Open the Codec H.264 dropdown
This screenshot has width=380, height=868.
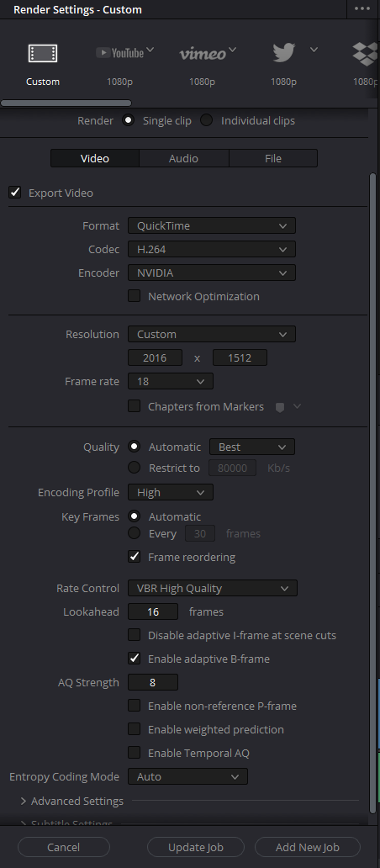[x=212, y=249]
